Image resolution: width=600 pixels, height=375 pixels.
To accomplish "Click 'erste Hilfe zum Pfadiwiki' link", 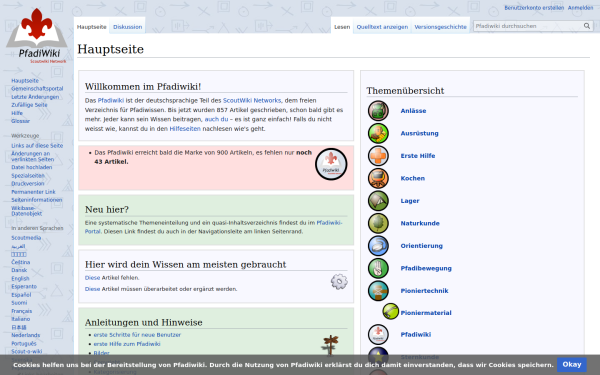I will coord(127,344).
